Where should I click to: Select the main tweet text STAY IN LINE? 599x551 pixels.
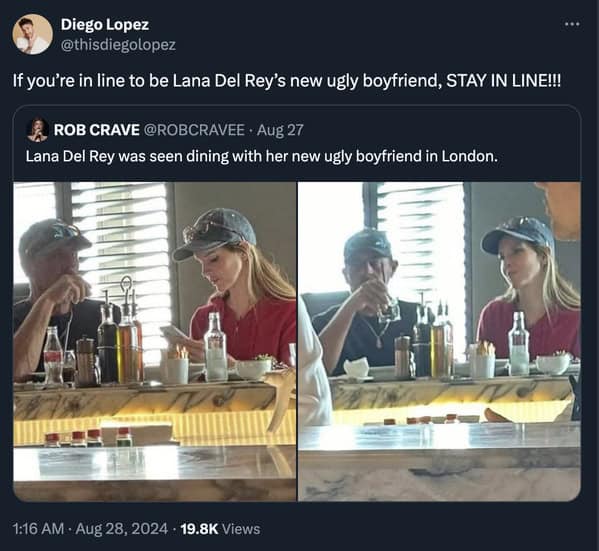[504, 81]
